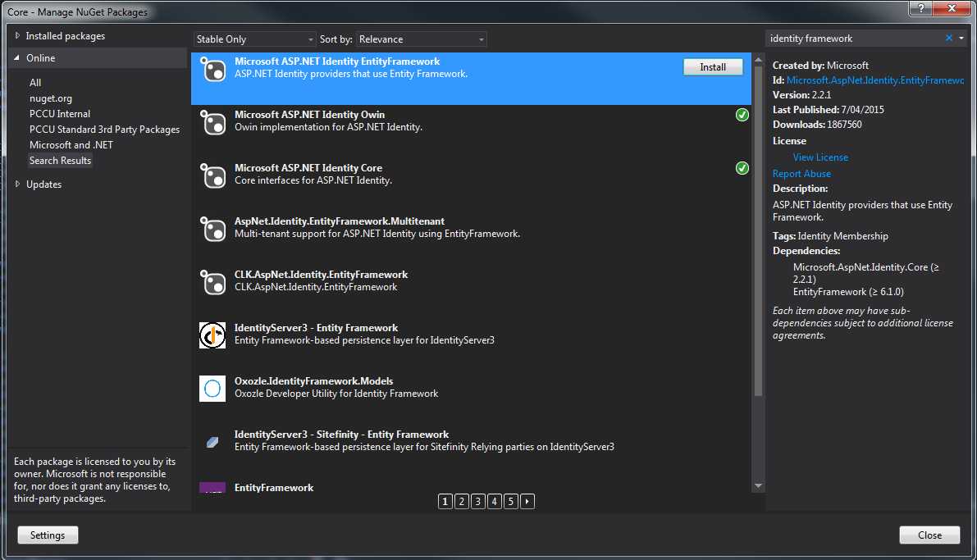
Task: Click the Microsoft ASP.NET Identity EntityFramework package icon
Action: coord(212,70)
